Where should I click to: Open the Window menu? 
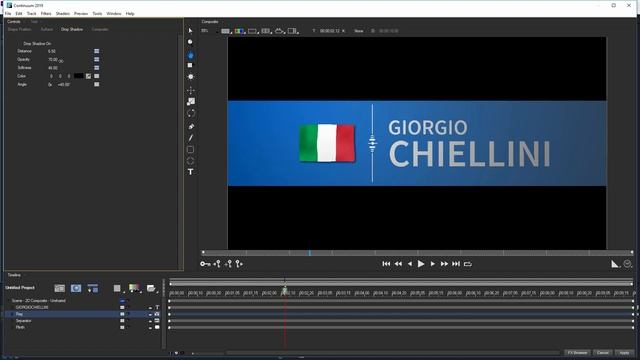click(114, 13)
